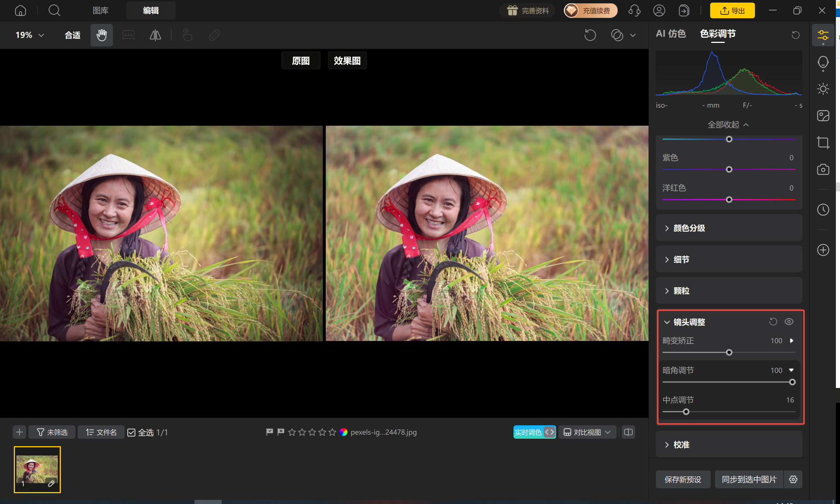Click the 合适 fit button
Image resolution: width=840 pixels, height=504 pixels.
72,35
